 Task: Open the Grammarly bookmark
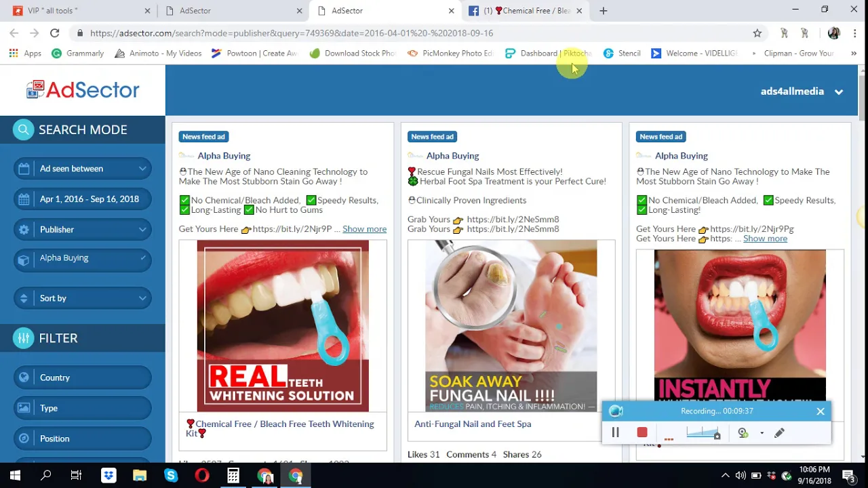coord(78,53)
